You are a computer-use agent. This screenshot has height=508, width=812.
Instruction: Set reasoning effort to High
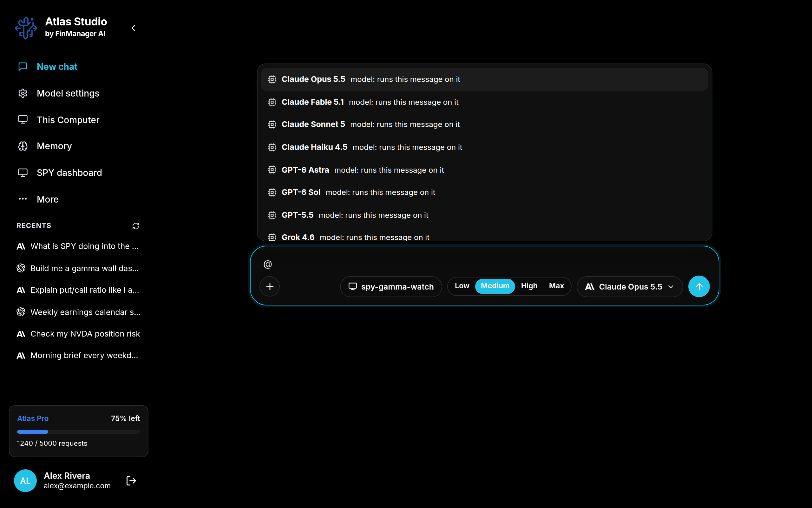pos(529,286)
